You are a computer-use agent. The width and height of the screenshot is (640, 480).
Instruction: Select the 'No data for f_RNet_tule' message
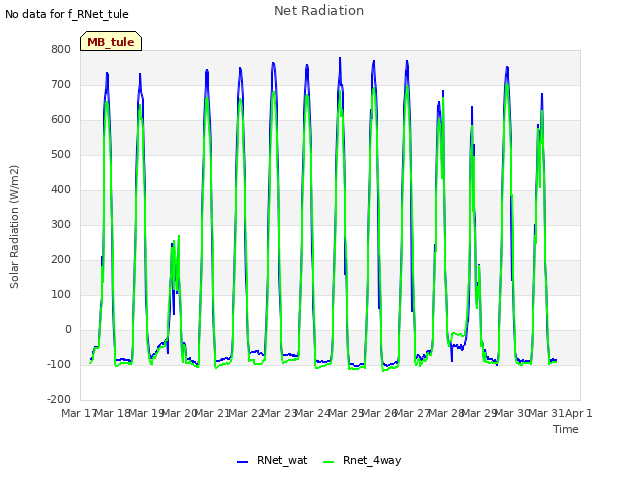pyautogui.click(x=67, y=14)
